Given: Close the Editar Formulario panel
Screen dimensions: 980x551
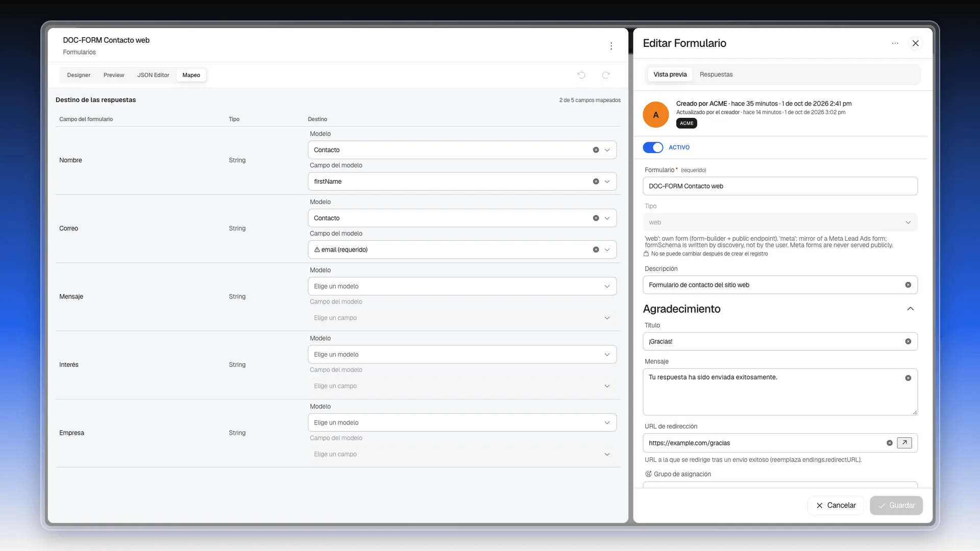Looking at the screenshot, I should [x=916, y=43].
